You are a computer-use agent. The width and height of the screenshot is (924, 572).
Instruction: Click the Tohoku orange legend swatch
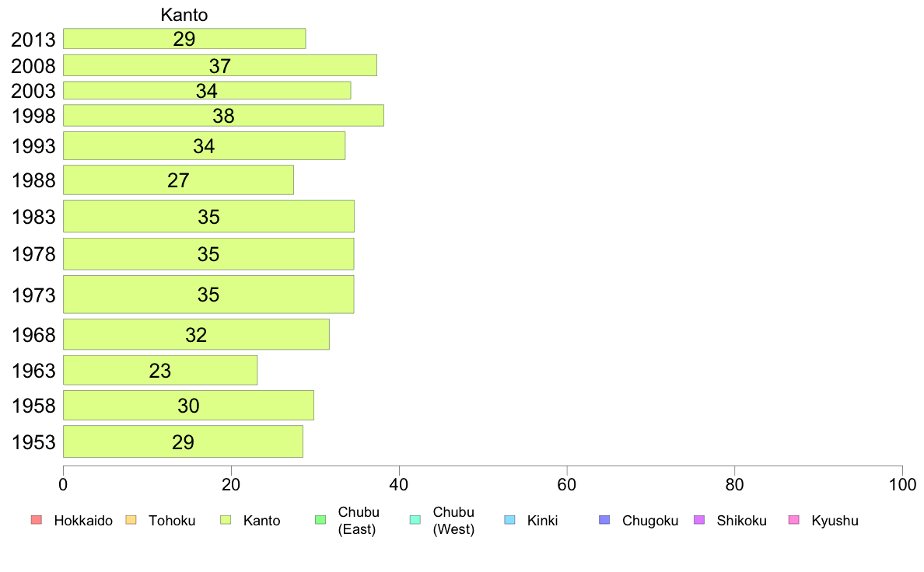pos(131,520)
